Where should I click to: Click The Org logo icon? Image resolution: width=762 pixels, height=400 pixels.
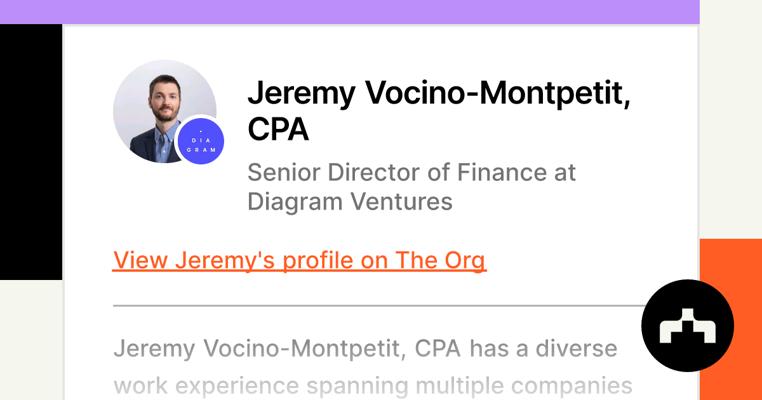(x=687, y=326)
